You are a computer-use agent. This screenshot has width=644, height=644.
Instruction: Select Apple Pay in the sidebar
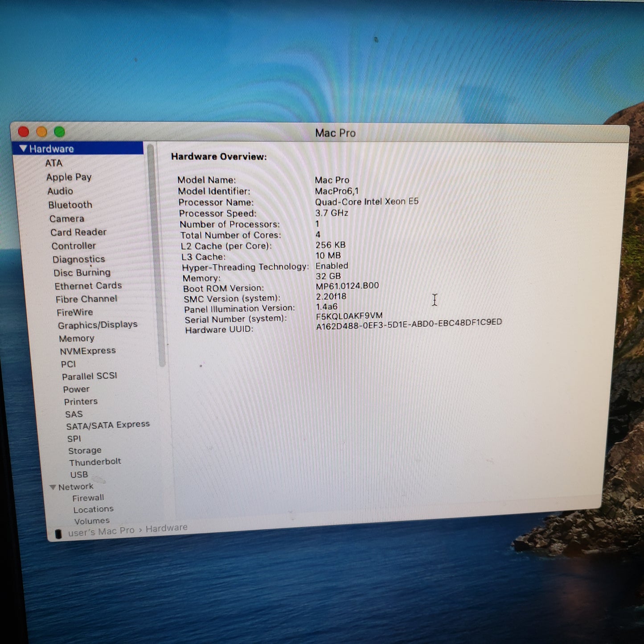click(x=69, y=177)
